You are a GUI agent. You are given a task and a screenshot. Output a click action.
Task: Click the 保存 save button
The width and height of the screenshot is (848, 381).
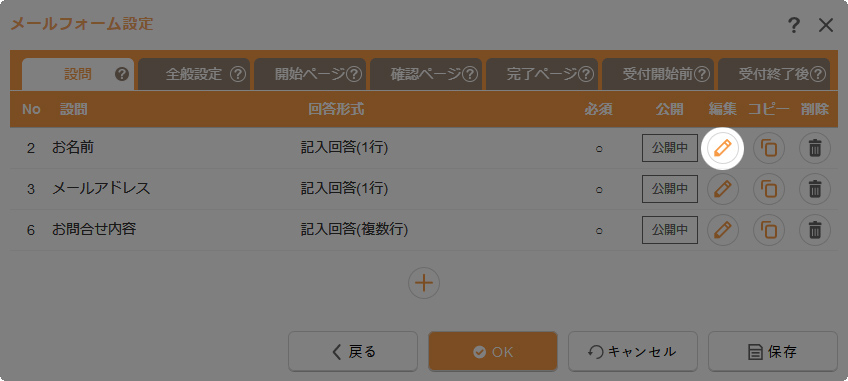pos(773,352)
